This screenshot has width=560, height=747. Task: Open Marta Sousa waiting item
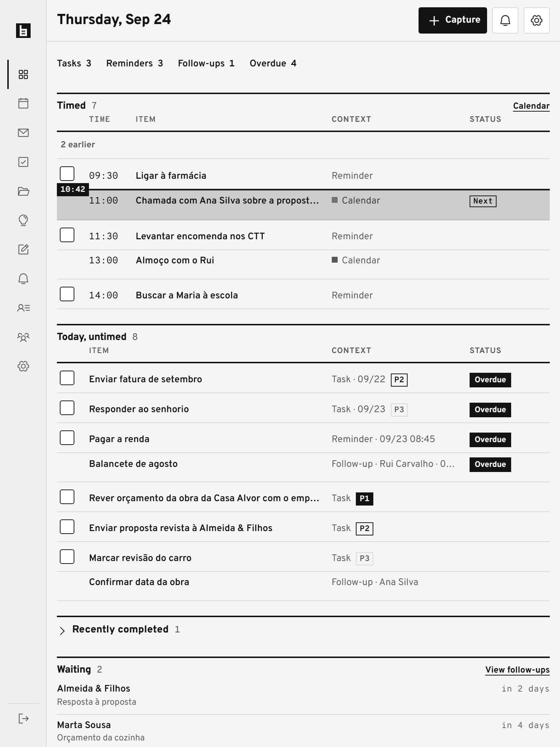303,731
